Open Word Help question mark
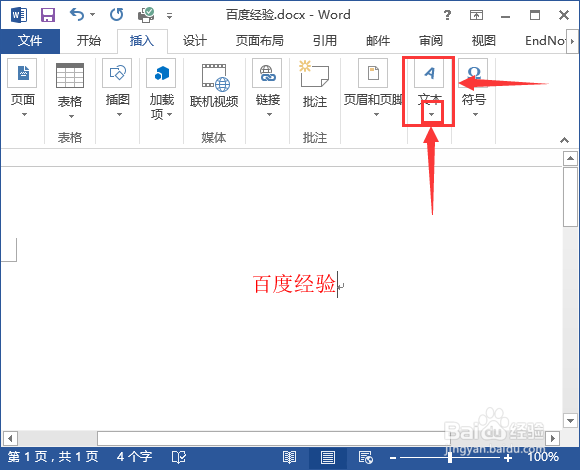580x470 pixels. point(447,15)
